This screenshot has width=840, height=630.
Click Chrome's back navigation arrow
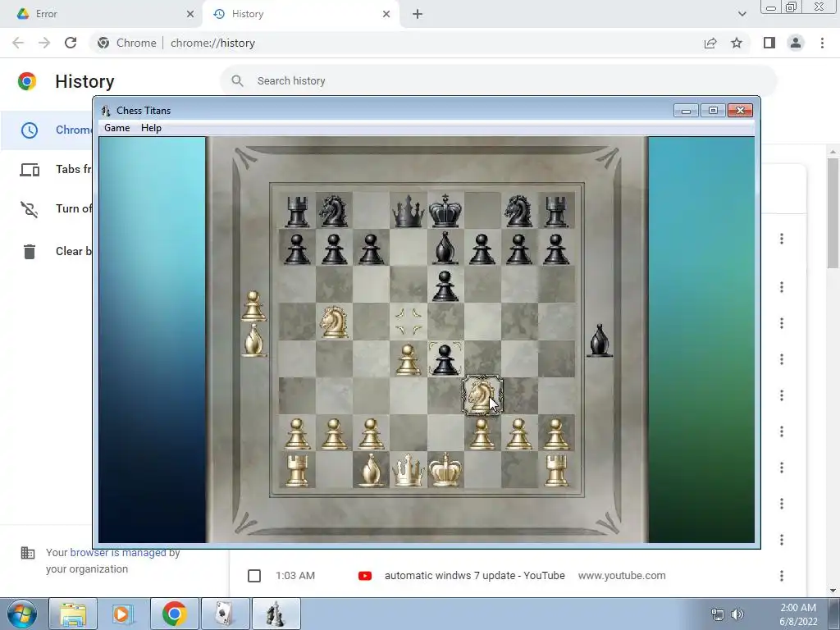point(18,43)
